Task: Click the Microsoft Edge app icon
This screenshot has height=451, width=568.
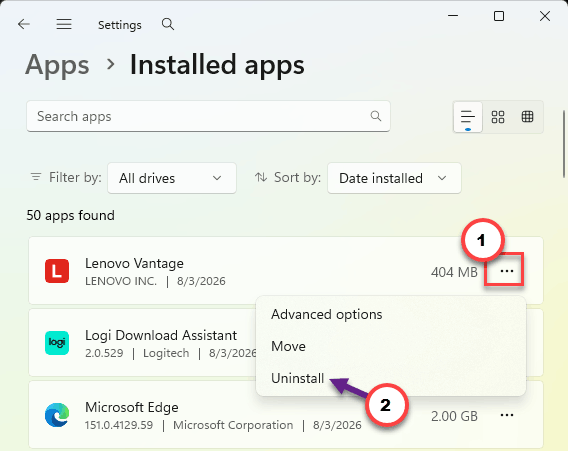Action: 57,415
